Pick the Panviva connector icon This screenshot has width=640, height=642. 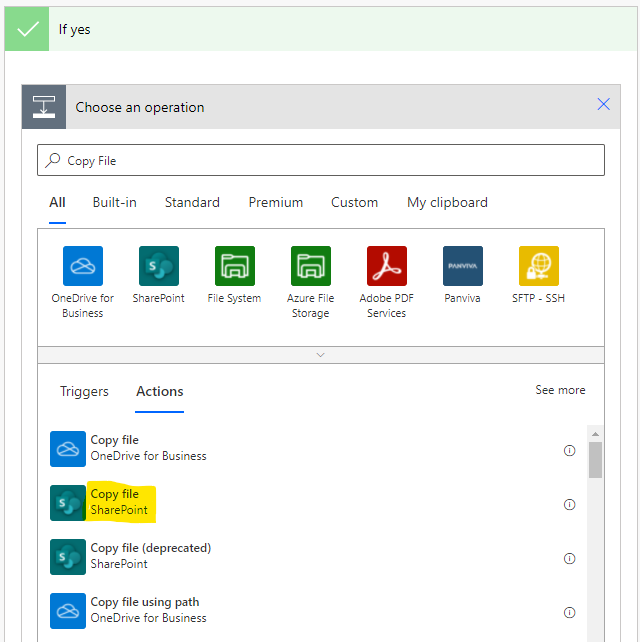tap(463, 266)
